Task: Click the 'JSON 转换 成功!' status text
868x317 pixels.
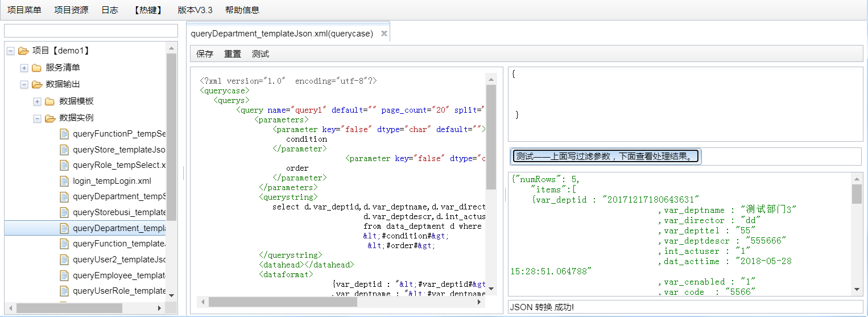Action: point(542,307)
